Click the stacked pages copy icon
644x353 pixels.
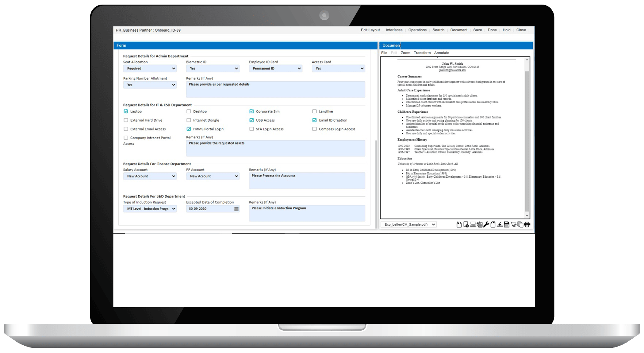tap(520, 225)
